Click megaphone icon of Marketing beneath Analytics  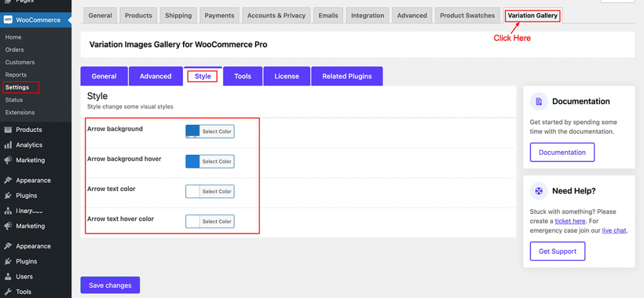point(8,160)
